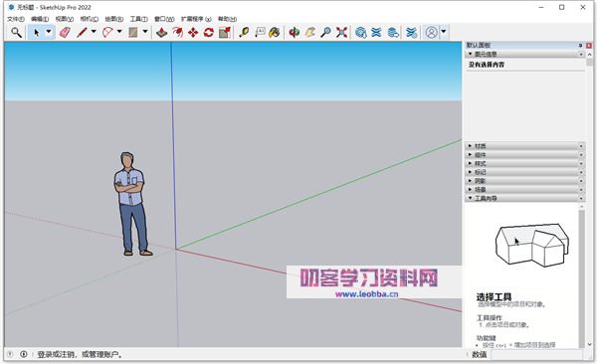The width and height of the screenshot is (597, 364).
Task: Pick the Tape Measure tool
Action: point(244,33)
